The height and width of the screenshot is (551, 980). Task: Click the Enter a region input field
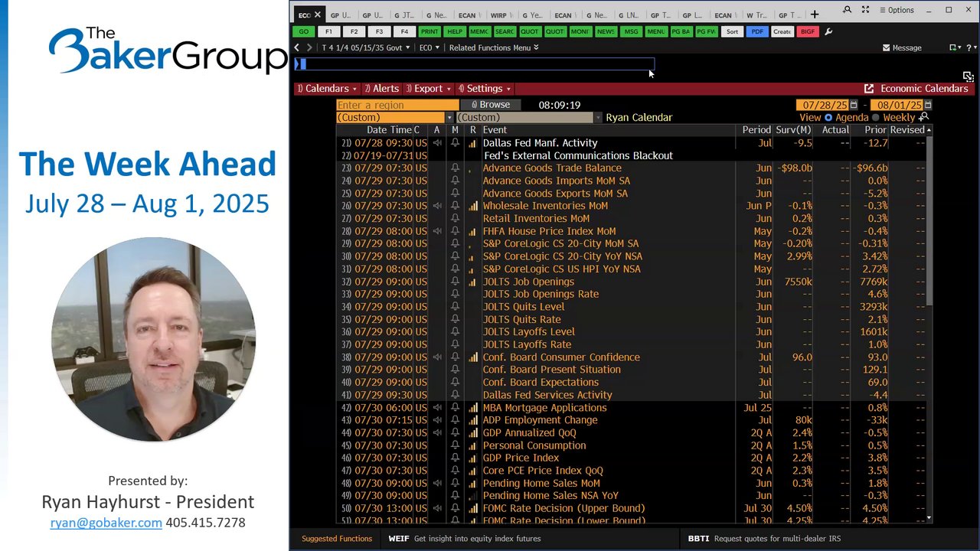click(x=397, y=105)
